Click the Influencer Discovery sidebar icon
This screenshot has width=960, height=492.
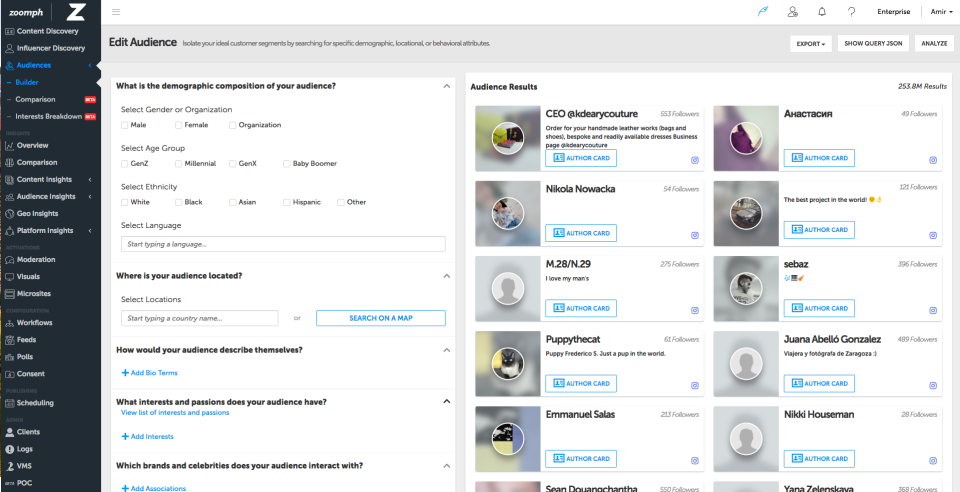[x=9, y=48]
